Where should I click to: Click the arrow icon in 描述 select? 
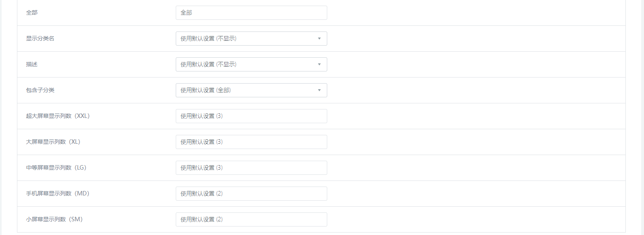click(x=319, y=65)
